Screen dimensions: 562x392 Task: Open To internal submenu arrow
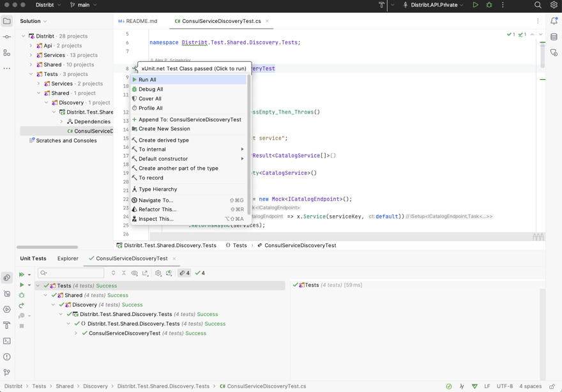click(242, 149)
